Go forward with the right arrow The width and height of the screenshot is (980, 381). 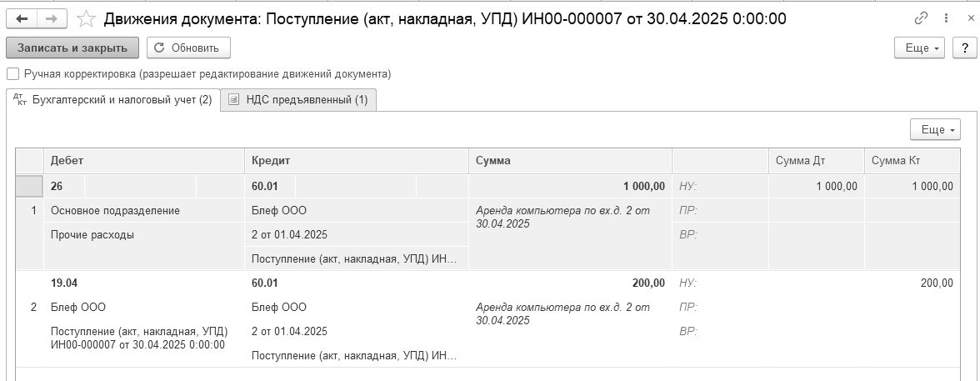(x=52, y=19)
